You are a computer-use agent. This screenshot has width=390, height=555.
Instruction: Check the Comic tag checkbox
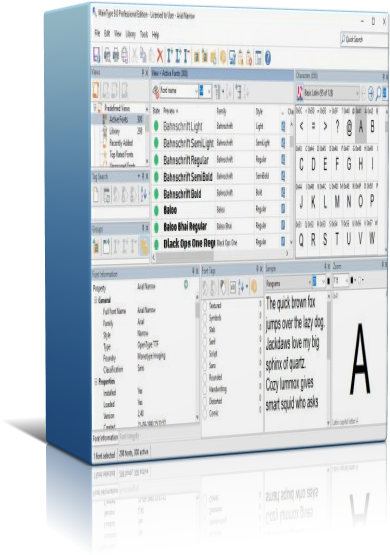coord(205,413)
